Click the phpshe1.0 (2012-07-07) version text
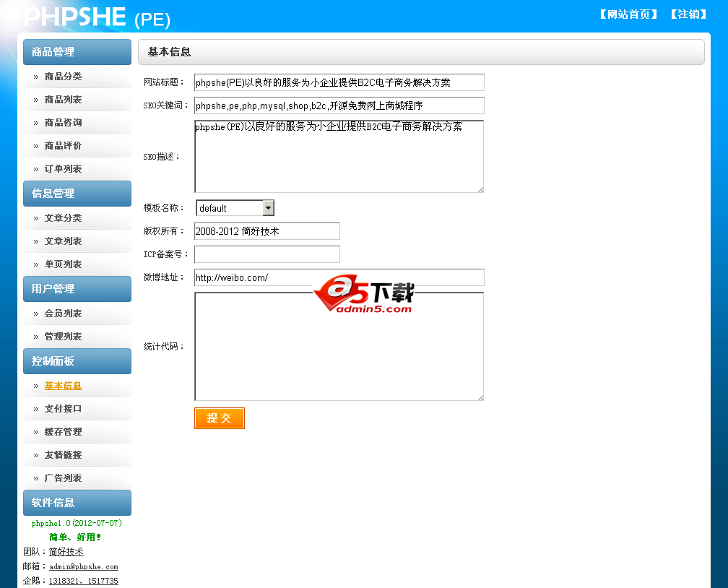The width and height of the screenshot is (728, 588). click(77, 524)
